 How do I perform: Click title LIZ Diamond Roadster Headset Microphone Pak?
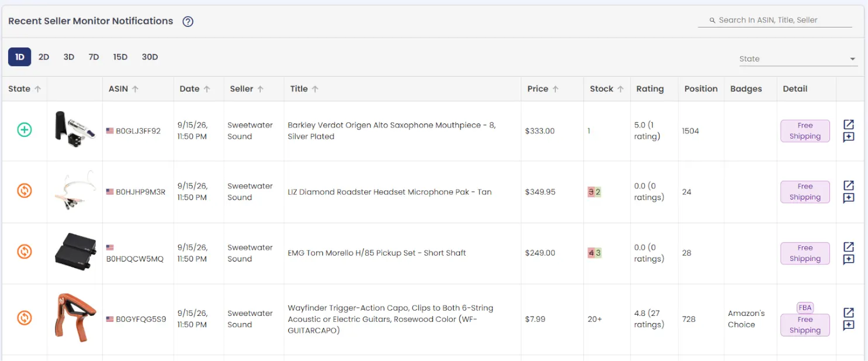pos(390,192)
